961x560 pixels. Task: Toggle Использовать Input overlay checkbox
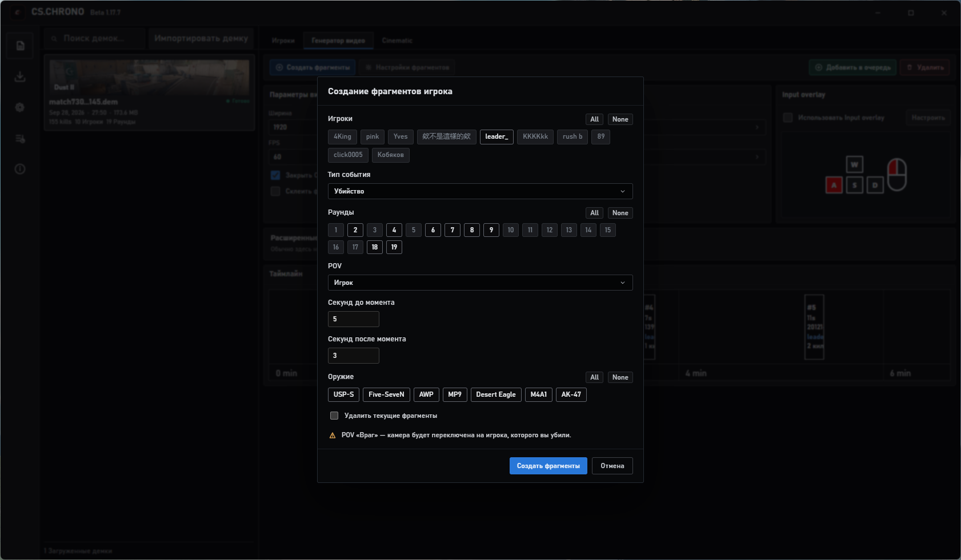[788, 118]
